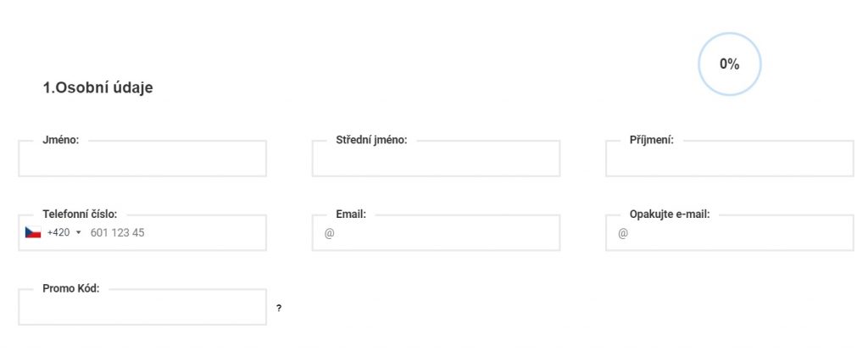
Task: Activate the Promo Kód input field
Action: (x=142, y=309)
